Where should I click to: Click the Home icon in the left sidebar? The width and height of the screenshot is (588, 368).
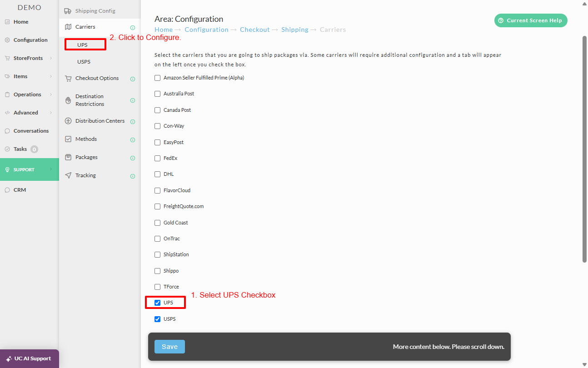pyautogui.click(x=7, y=22)
